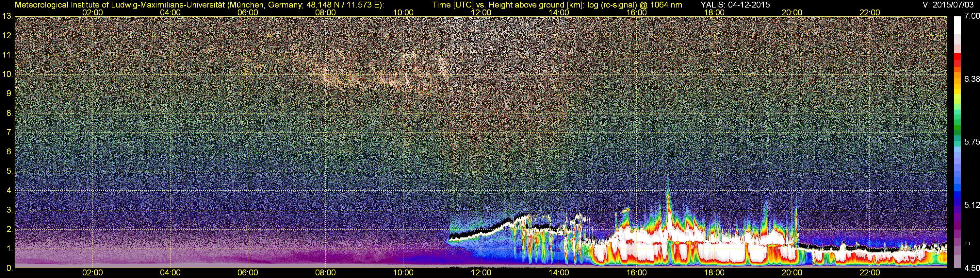Click the '11.' height axis label
980x278 pixels.
(7, 55)
